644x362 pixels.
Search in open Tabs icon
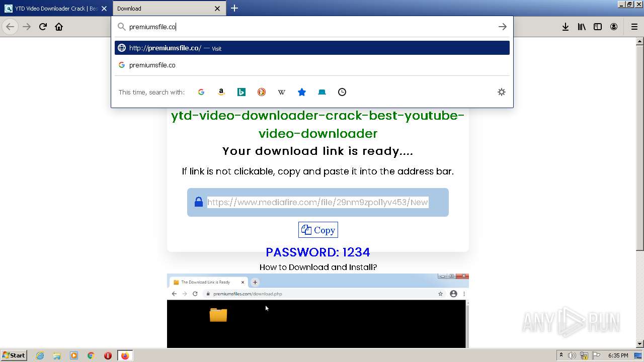pos(322,92)
